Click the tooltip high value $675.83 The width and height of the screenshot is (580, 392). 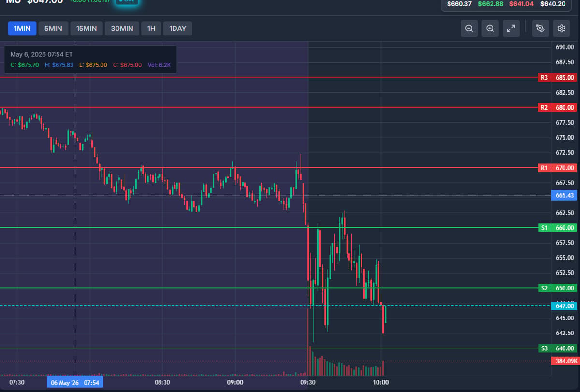point(62,65)
